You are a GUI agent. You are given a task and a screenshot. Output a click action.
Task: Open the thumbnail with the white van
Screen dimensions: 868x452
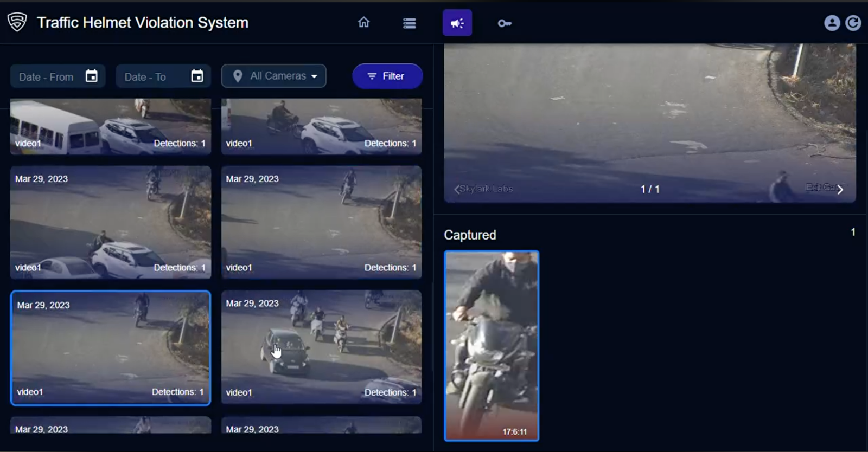click(111, 126)
